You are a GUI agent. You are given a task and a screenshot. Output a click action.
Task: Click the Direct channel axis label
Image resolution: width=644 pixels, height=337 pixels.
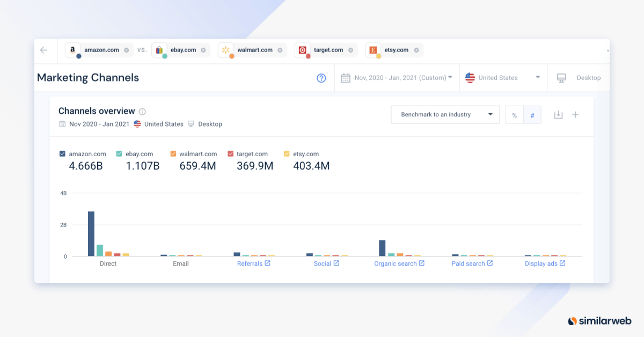(x=108, y=263)
